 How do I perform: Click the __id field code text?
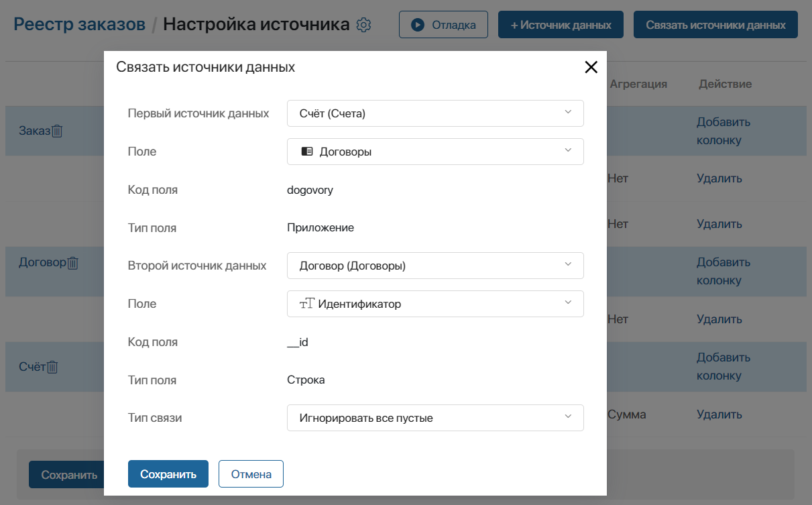298,342
